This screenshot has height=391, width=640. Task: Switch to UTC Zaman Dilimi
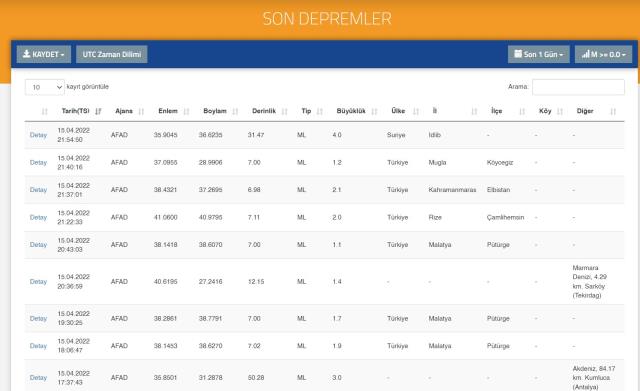click(112, 54)
